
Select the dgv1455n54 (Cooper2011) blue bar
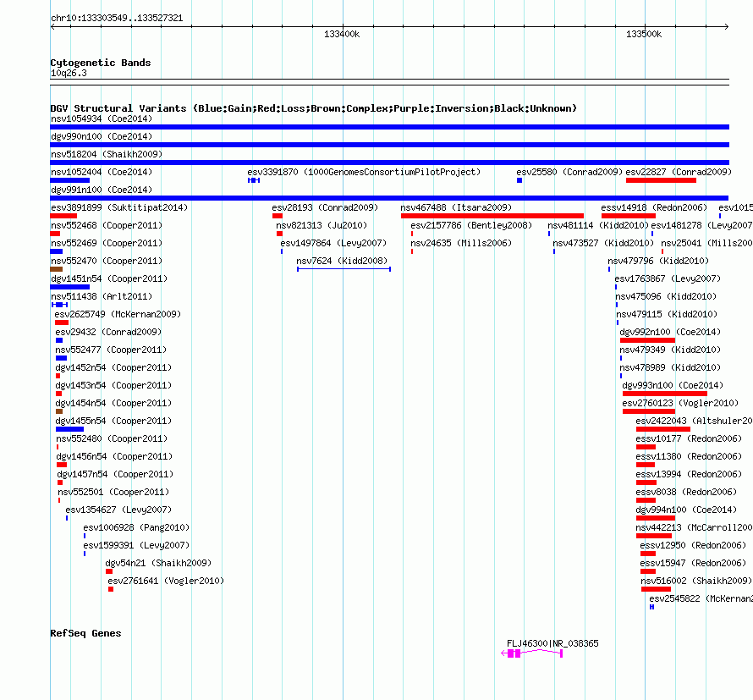pos(69,429)
